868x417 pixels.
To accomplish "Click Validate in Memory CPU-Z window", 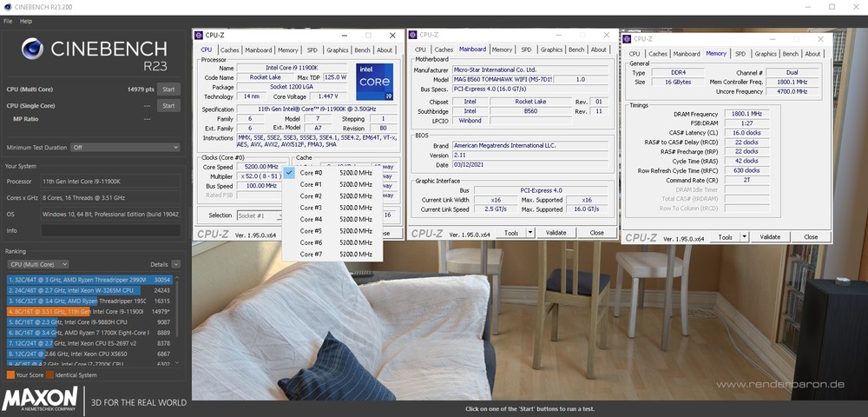I will click(x=770, y=237).
